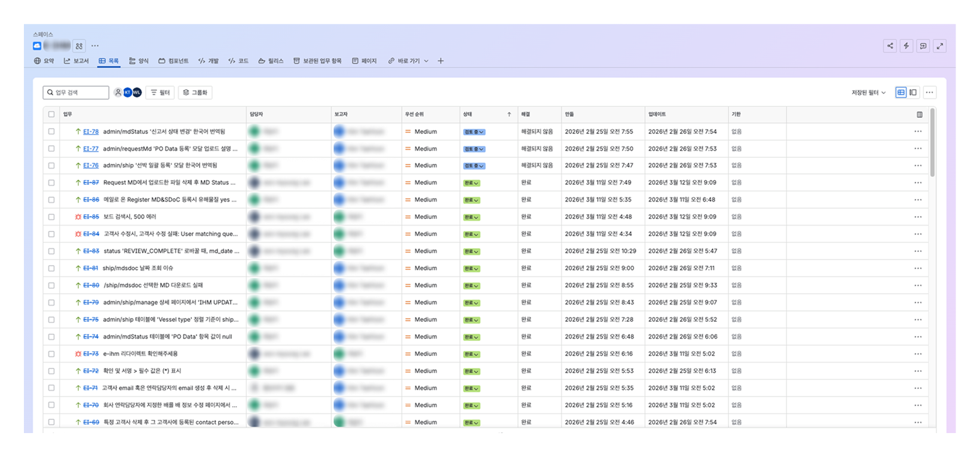Viewport: 980px width, 457px height.
Task: Open the 완료 status dropdown for EI-87
Action: click(x=472, y=183)
